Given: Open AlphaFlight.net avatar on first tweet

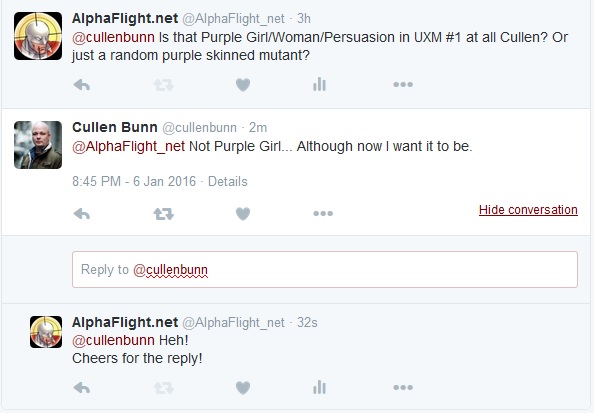Looking at the screenshot, I should click(x=38, y=36).
